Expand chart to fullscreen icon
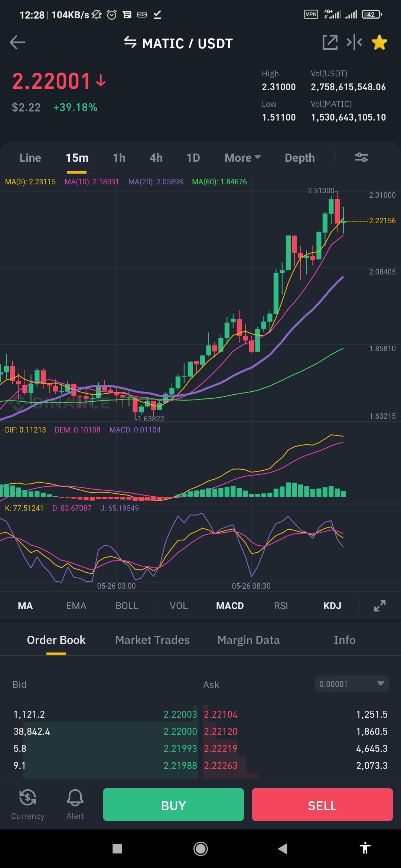Viewport: 401px width, 868px height. (379, 606)
